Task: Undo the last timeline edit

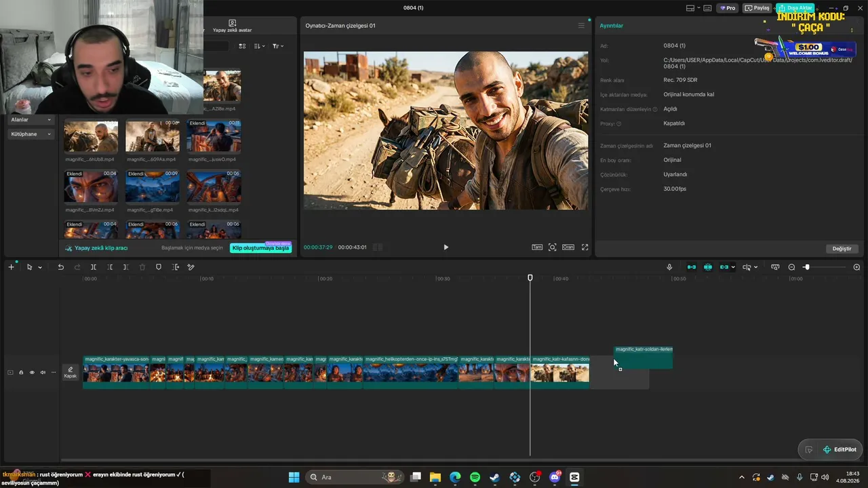Action: click(60, 267)
